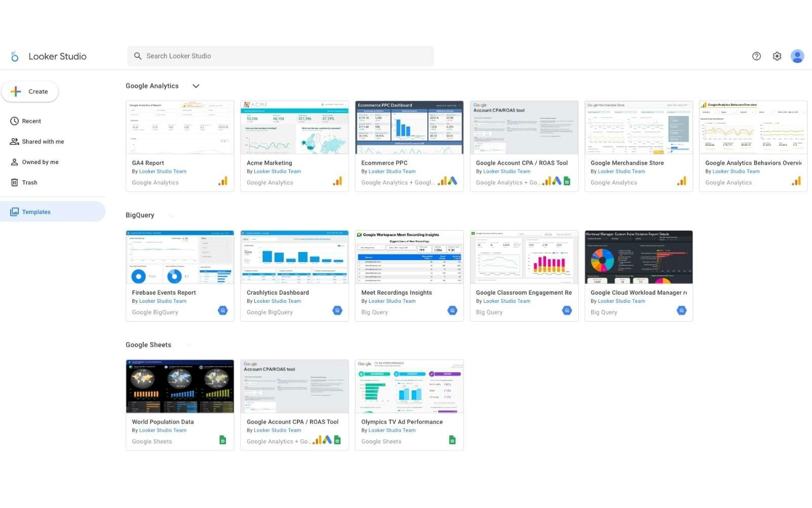The image size is (812, 508).
Task: Open Google Merchandise Store template thumbnail
Action: pyautogui.click(x=638, y=128)
